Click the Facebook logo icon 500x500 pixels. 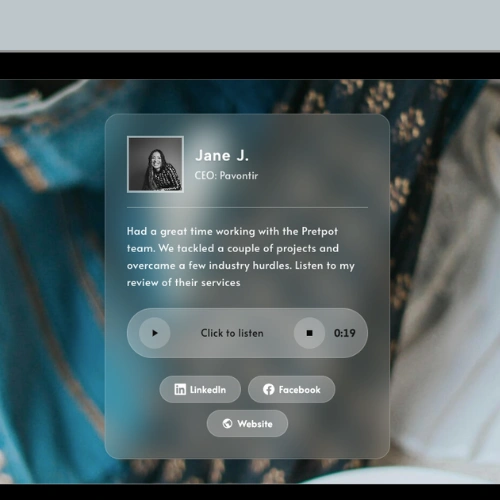click(268, 389)
